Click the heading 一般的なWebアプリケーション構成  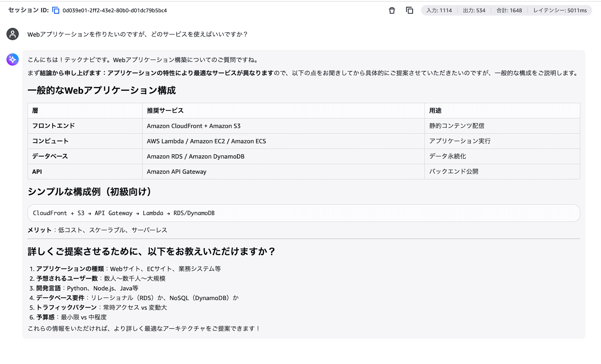click(102, 90)
